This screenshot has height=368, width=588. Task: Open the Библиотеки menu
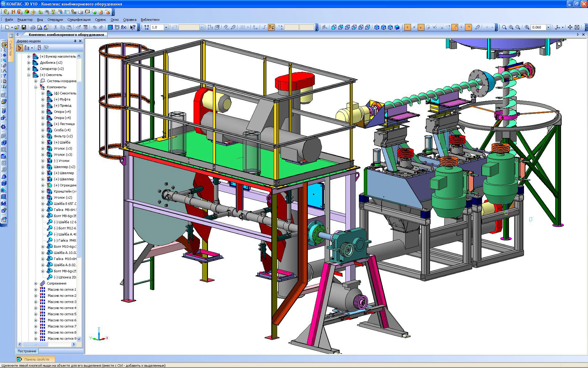[x=150, y=20]
